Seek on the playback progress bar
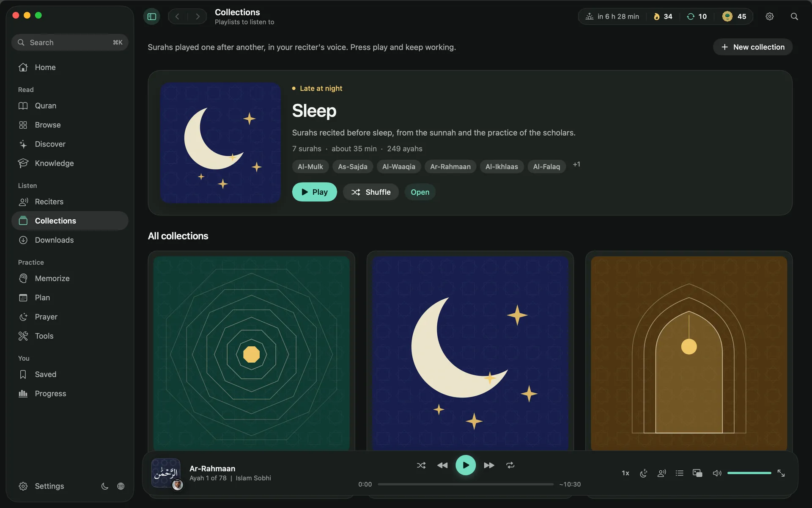 (466, 484)
